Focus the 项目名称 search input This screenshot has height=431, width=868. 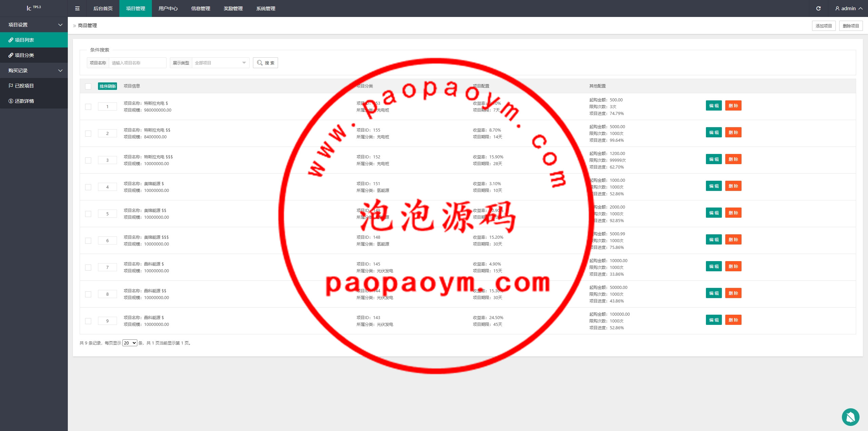pyautogui.click(x=137, y=63)
